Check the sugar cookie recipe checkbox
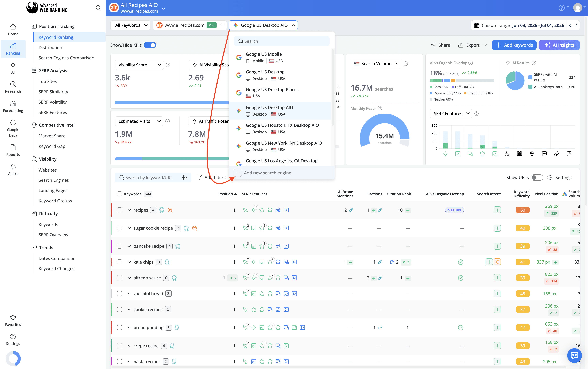The height and width of the screenshot is (369, 588). pyautogui.click(x=119, y=228)
